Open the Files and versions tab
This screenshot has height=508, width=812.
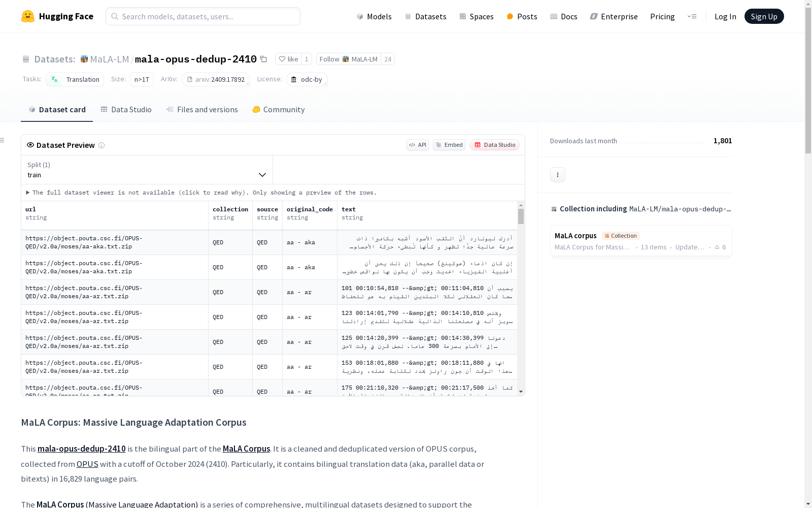tap(202, 110)
